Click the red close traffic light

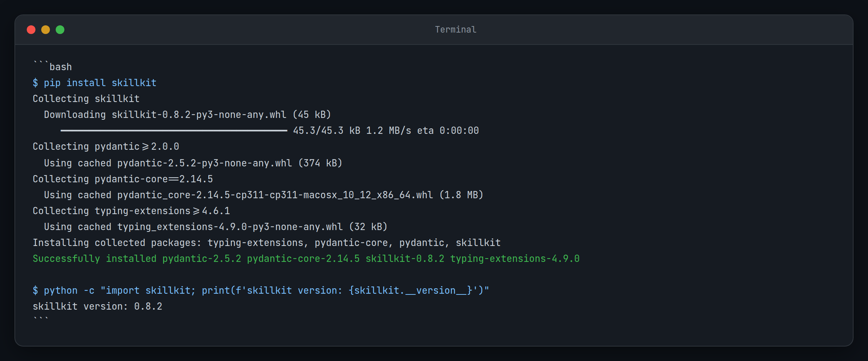tap(31, 29)
